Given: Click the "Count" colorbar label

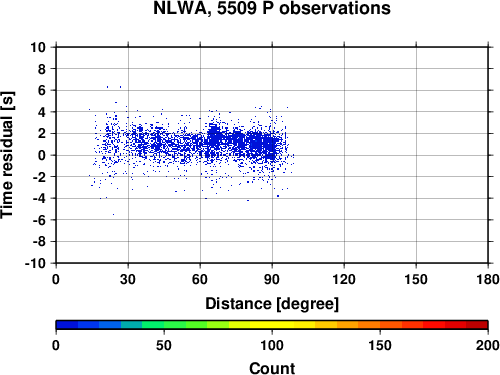Looking at the screenshot, I should coord(272,368).
